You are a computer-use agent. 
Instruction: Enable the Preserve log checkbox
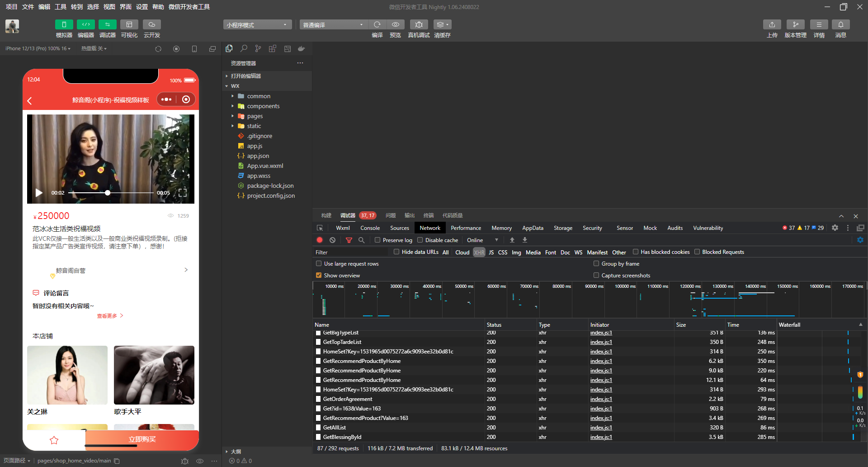click(x=377, y=240)
